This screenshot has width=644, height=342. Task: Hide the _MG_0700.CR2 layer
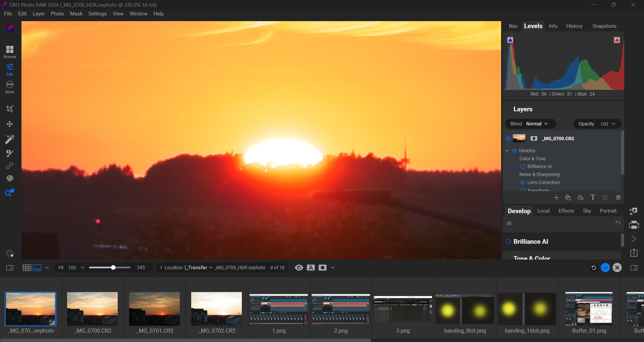(x=508, y=138)
